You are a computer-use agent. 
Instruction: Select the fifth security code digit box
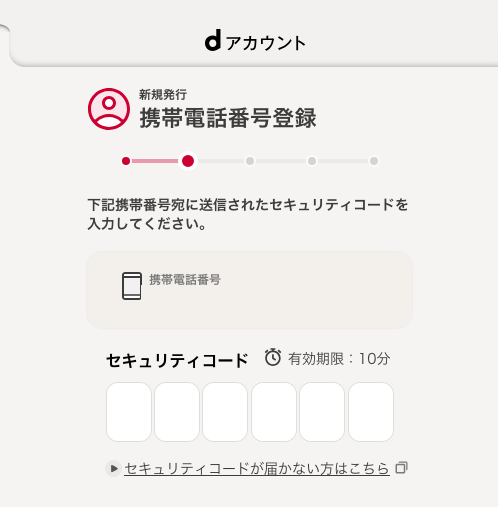[322, 412]
